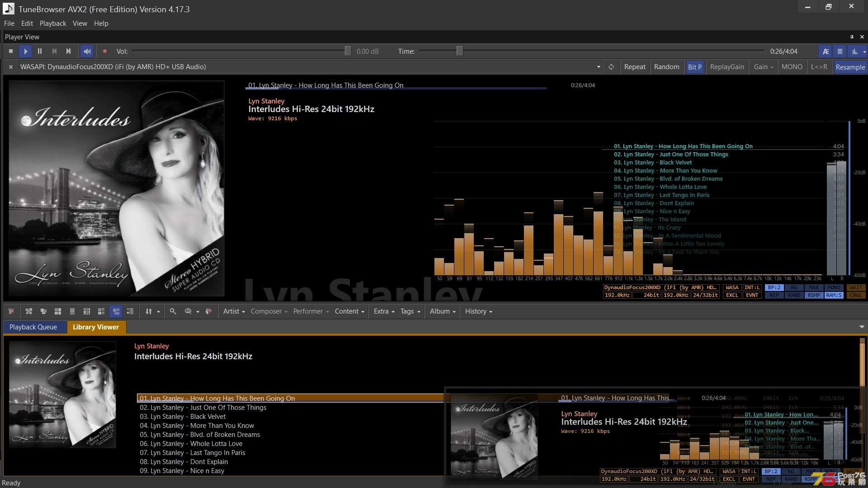This screenshot has height=488, width=868.
Task: Toggle the Bit P option
Action: 694,67
